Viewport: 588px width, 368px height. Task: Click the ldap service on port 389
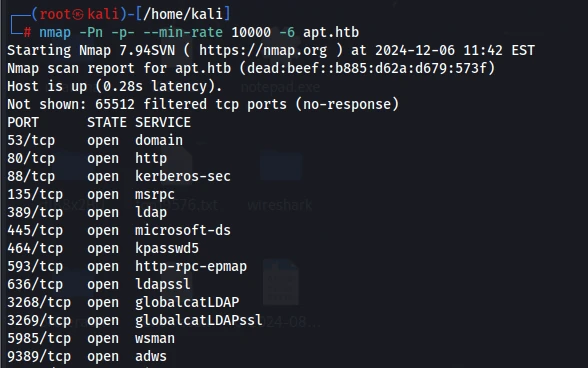click(151, 212)
